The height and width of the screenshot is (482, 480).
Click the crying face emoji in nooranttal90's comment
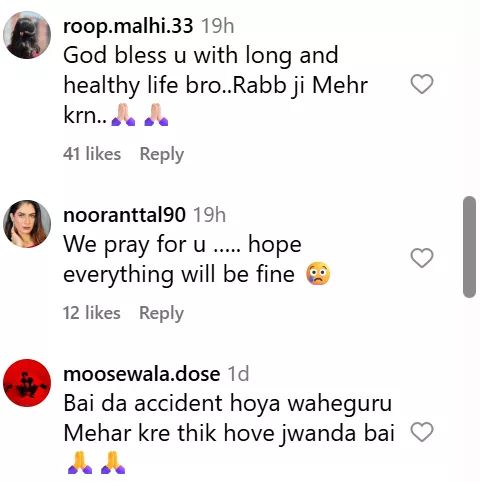(x=318, y=274)
